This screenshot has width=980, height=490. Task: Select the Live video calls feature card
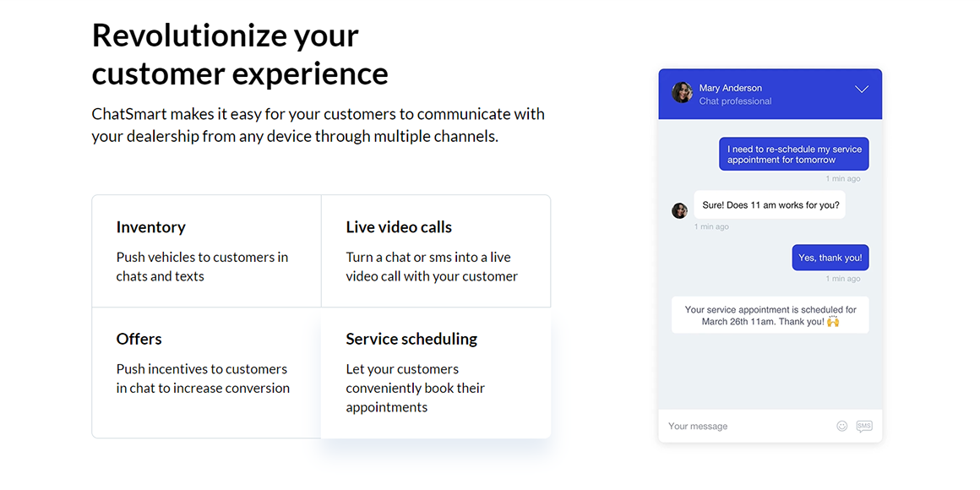pyautogui.click(x=435, y=251)
